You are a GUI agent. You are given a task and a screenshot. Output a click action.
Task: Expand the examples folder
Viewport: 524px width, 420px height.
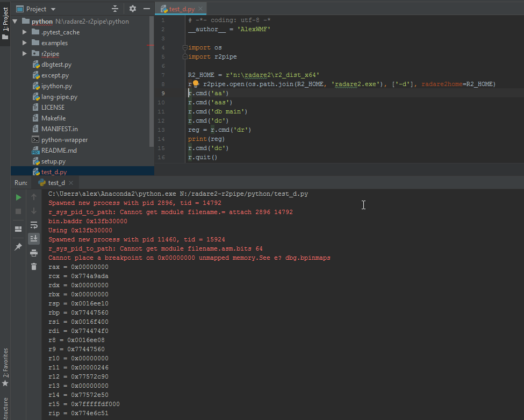point(24,42)
